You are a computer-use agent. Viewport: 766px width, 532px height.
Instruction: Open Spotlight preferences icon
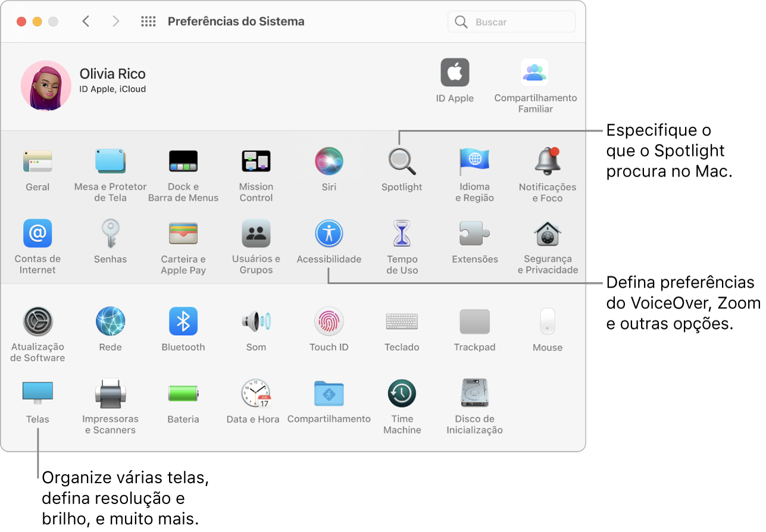click(x=402, y=161)
